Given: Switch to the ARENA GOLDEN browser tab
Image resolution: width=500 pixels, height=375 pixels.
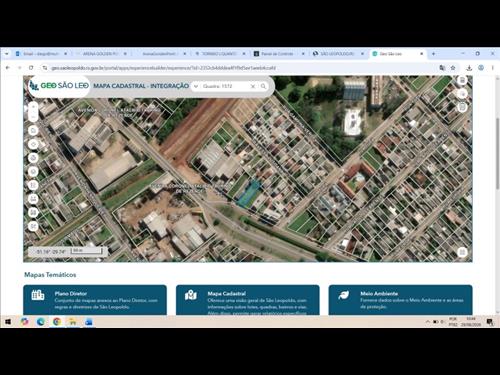Looking at the screenshot, I should pos(101,54).
